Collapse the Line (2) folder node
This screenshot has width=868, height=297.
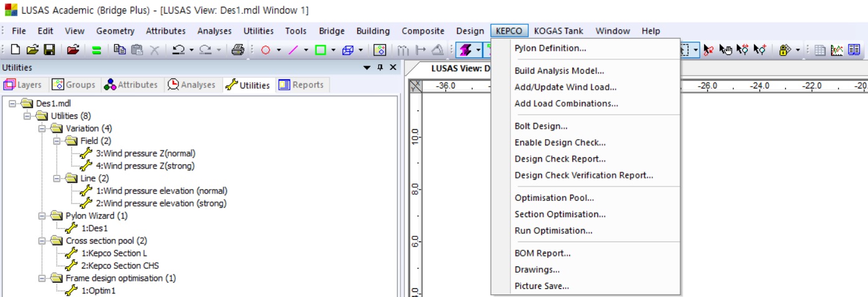(x=57, y=178)
